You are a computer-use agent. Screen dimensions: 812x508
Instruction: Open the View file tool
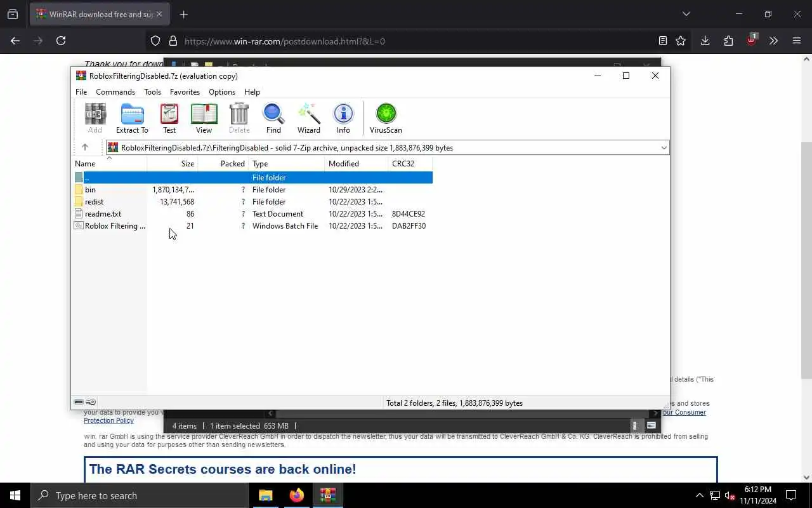click(x=204, y=119)
